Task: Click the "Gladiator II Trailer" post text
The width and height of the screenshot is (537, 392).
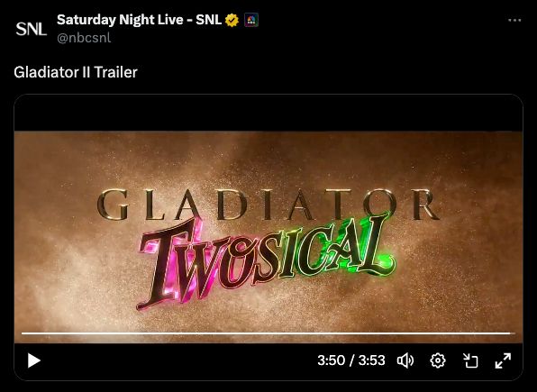Action: [x=76, y=72]
